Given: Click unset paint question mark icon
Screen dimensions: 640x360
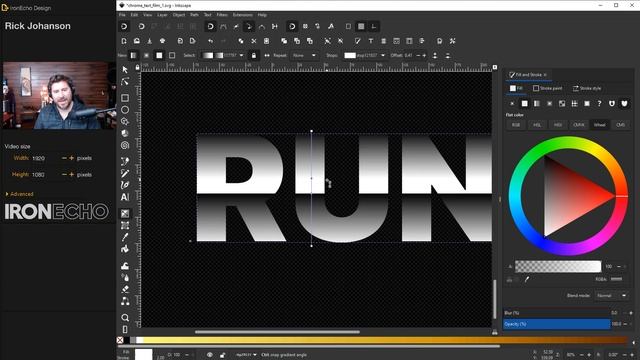Looking at the screenshot, I should (x=599, y=104).
